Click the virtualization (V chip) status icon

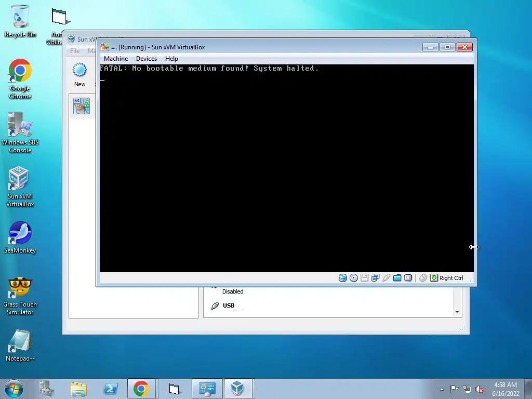408,278
